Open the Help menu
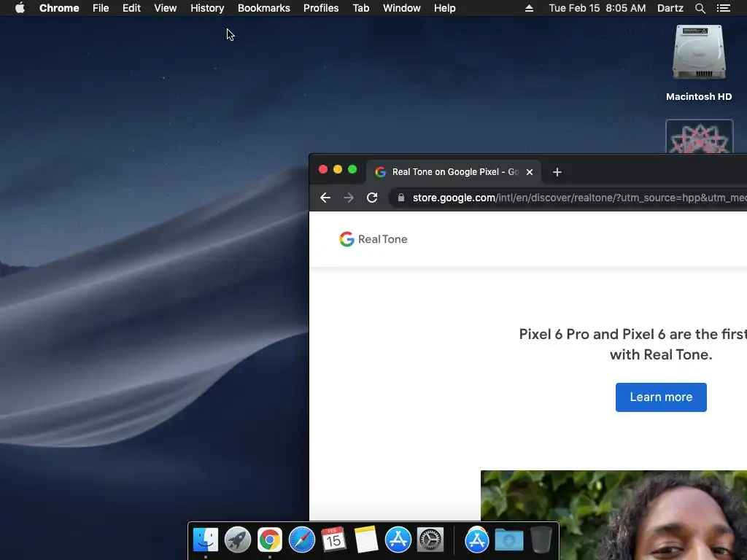Screen dimensions: 747x560 click(444, 8)
